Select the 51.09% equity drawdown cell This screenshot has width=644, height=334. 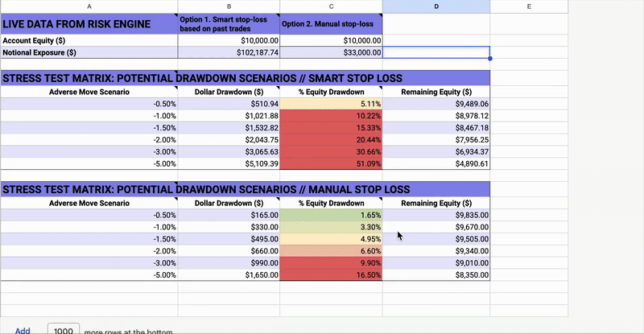tap(331, 163)
